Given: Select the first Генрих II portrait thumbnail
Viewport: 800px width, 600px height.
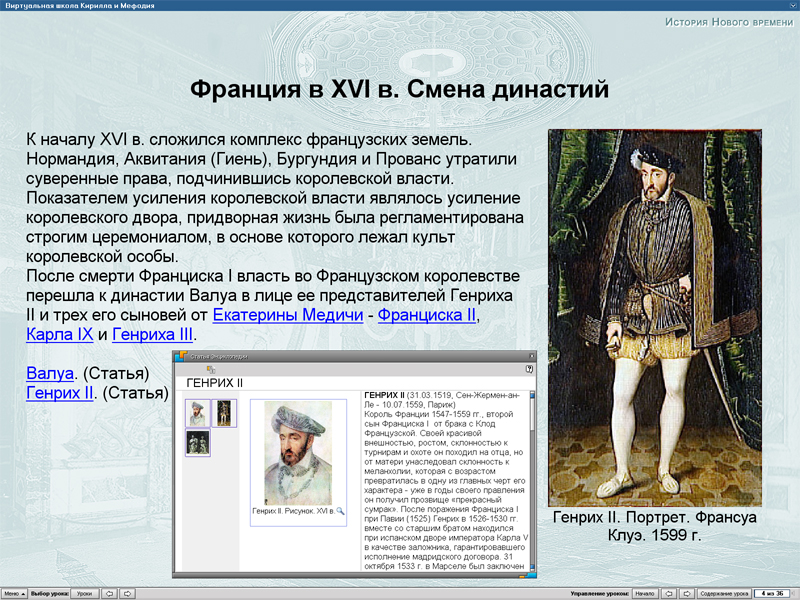Looking at the screenshot, I should 197,415.
